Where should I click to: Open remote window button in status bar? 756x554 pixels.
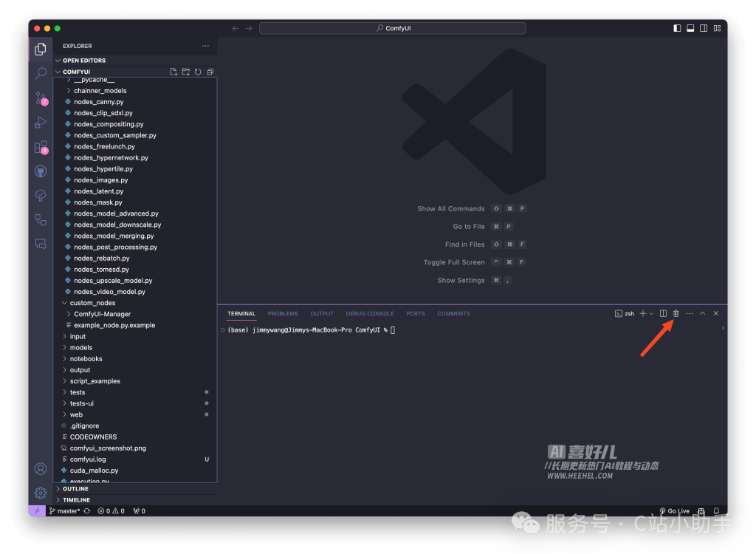tap(37, 511)
